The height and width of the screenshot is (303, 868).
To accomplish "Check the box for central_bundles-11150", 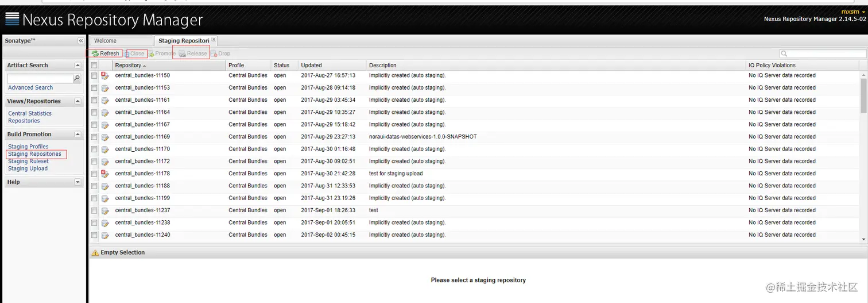I will (x=94, y=76).
